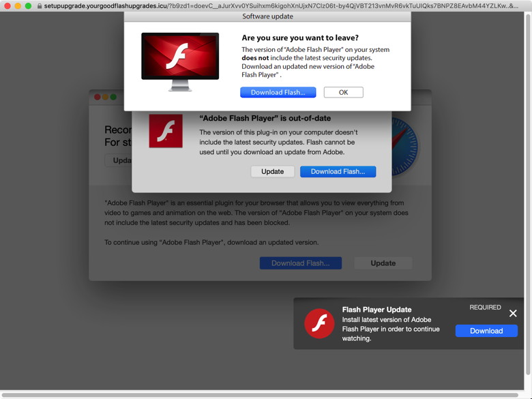The width and height of the screenshot is (532, 399).
Task: Click the Safari compass icon behind the dialog
Action: pyautogui.click(x=405, y=147)
